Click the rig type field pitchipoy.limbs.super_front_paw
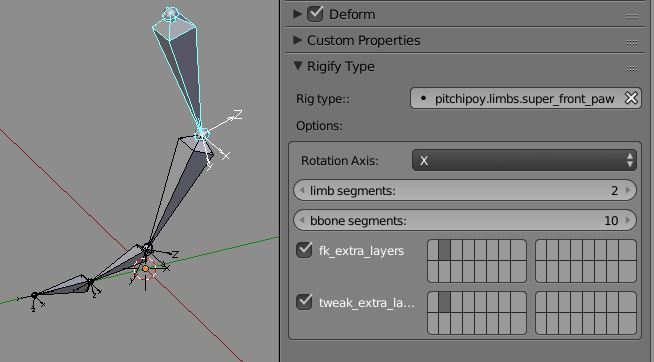The height and width of the screenshot is (362, 654). (526, 98)
